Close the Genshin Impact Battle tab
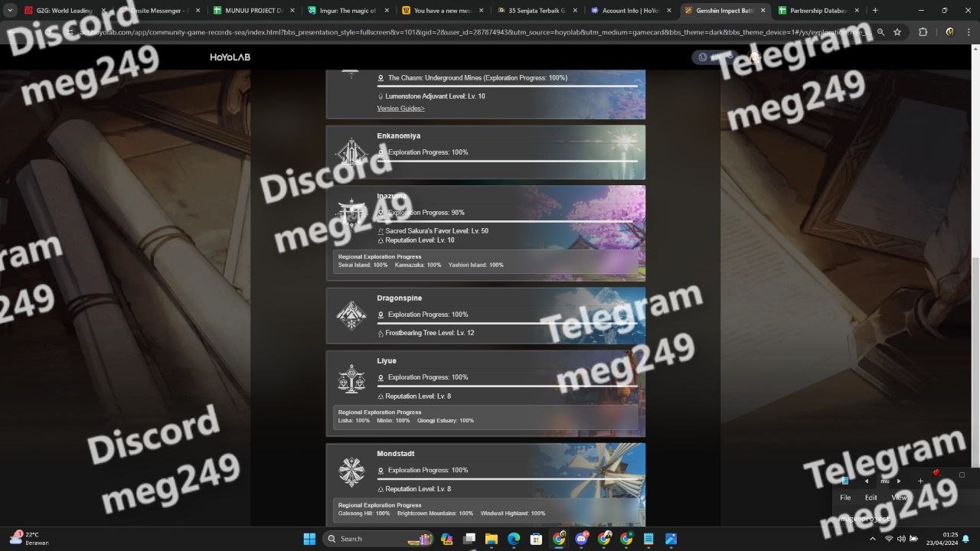This screenshot has width=980, height=551. pyautogui.click(x=763, y=11)
